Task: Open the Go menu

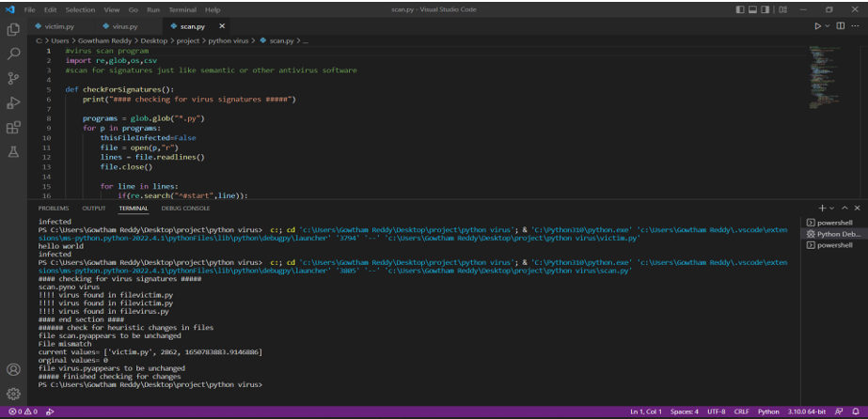Action: [134, 10]
